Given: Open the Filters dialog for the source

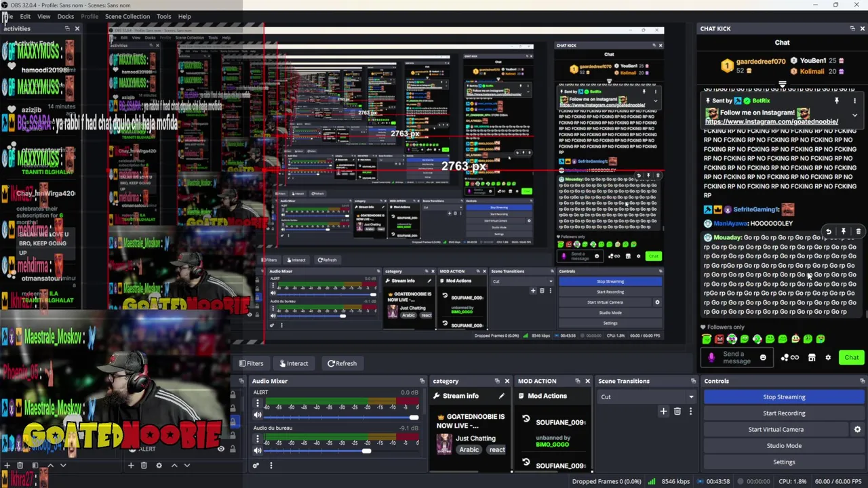Looking at the screenshot, I should click(x=250, y=363).
